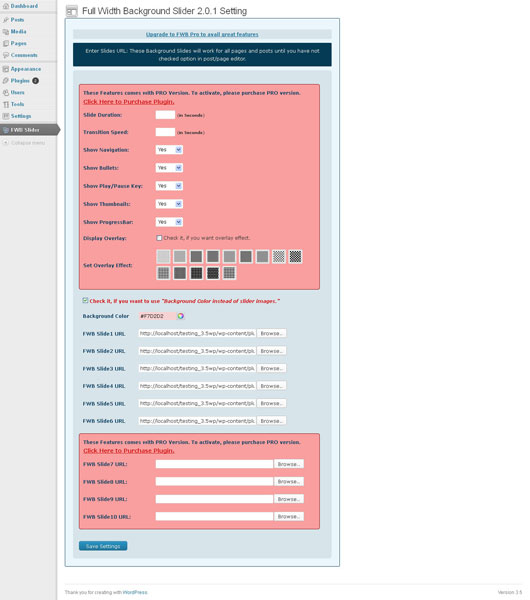The width and height of the screenshot is (530, 600).
Task: Click the FWB Slide2 URL field
Action: (x=197, y=351)
